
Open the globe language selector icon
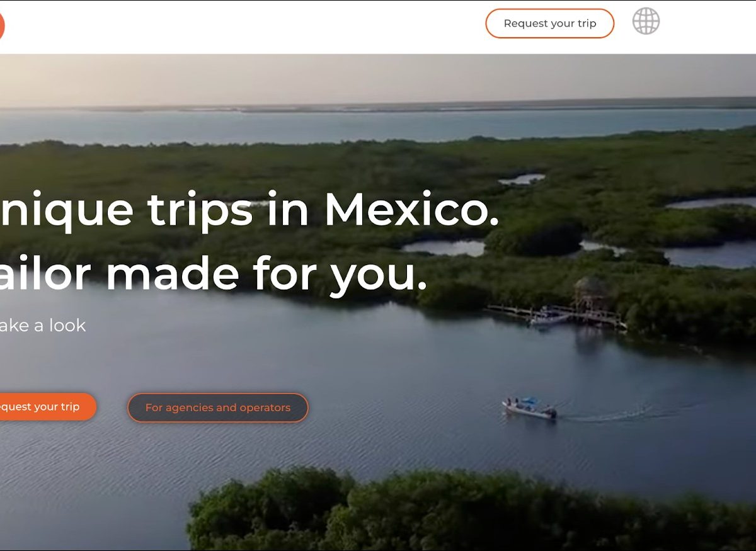coord(646,21)
